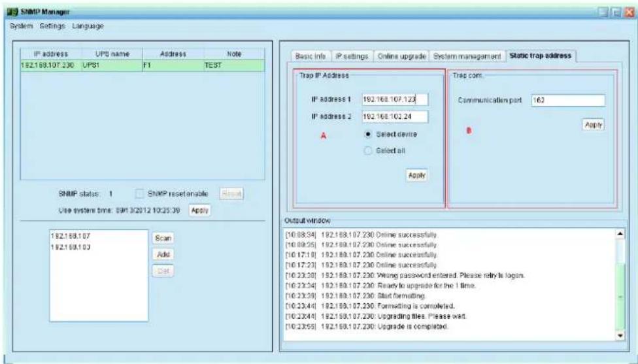638x364 pixels.
Task: Click the Add button
Action: point(163,255)
